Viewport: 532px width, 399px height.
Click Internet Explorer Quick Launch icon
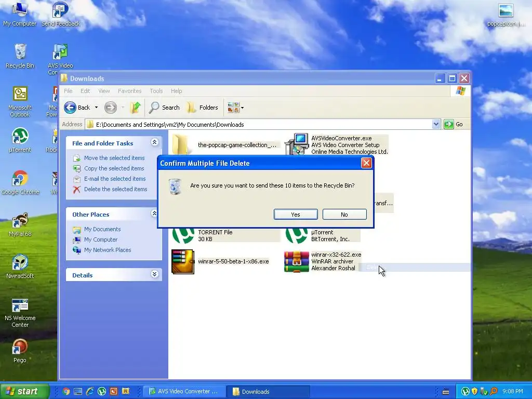tap(90, 392)
